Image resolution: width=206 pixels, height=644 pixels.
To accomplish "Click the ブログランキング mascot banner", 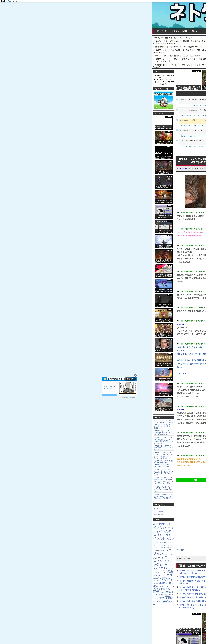I will point(164,100).
